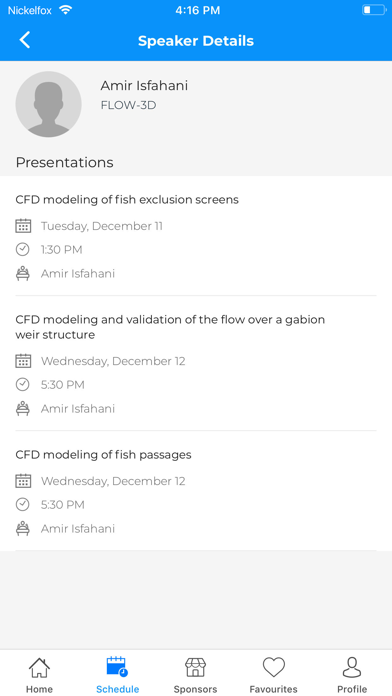
Task: Click calendar icon beside Tuesday, December 11
Action: (23, 226)
